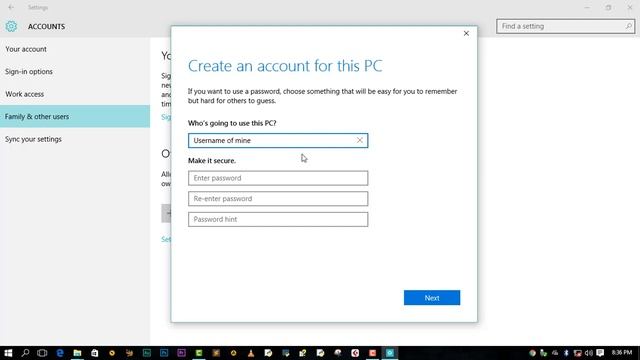Screen dimensions: 640x360
Task: Click the Chrome icon in the system tray
Action: click(532, 353)
